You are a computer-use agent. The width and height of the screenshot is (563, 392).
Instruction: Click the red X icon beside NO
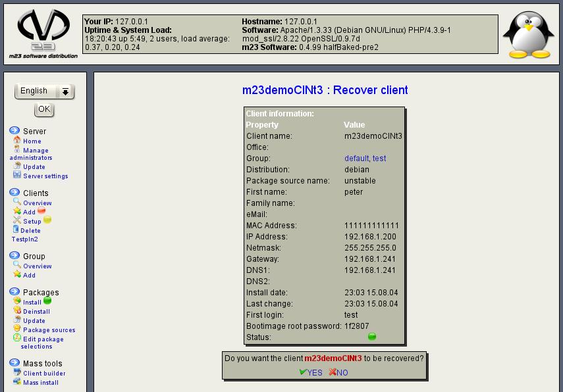click(333, 372)
